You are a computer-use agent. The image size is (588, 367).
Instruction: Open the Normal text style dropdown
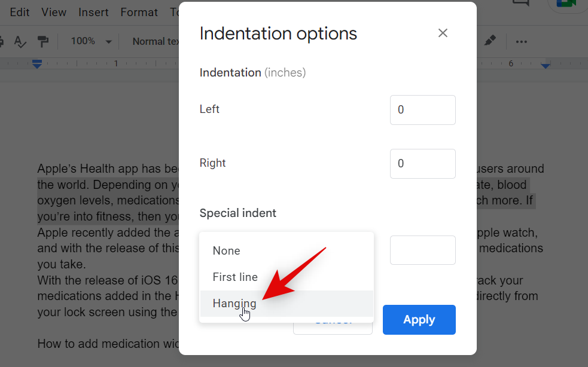(x=156, y=41)
